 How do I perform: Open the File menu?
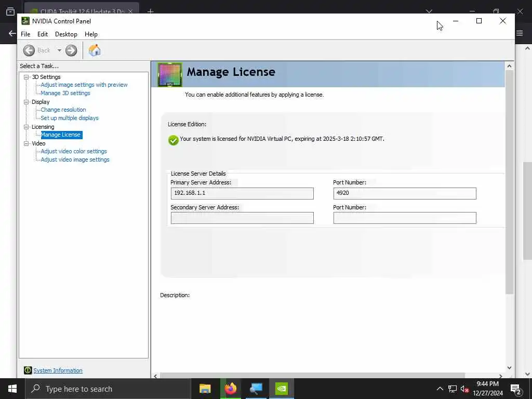25,34
